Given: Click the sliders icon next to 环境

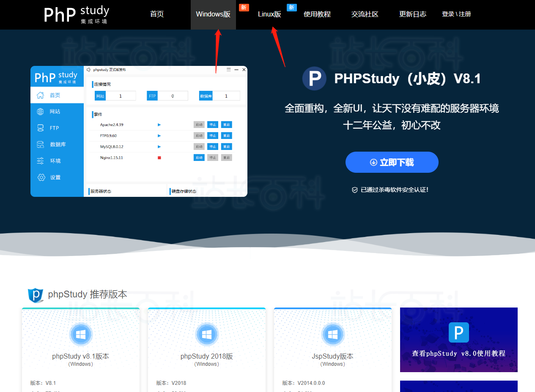Looking at the screenshot, I should (40, 161).
